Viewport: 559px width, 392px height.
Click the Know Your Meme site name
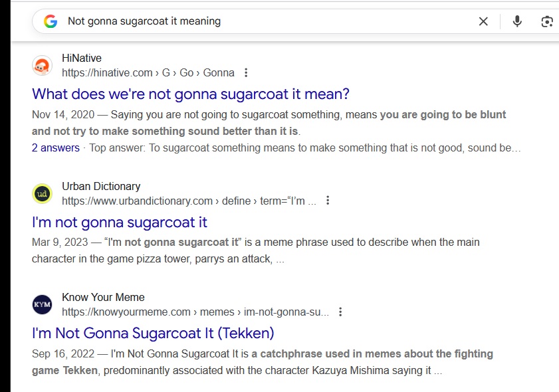pyautogui.click(x=103, y=297)
